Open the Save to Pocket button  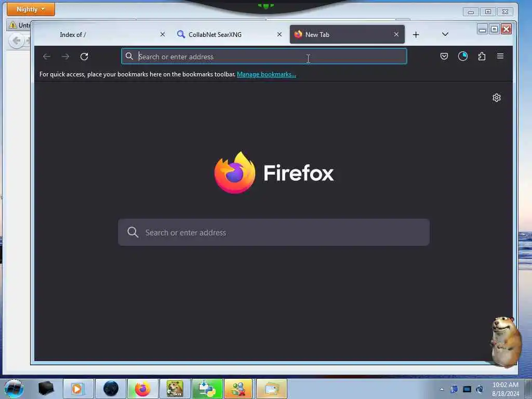pyautogui.click(x=444, y=56)
